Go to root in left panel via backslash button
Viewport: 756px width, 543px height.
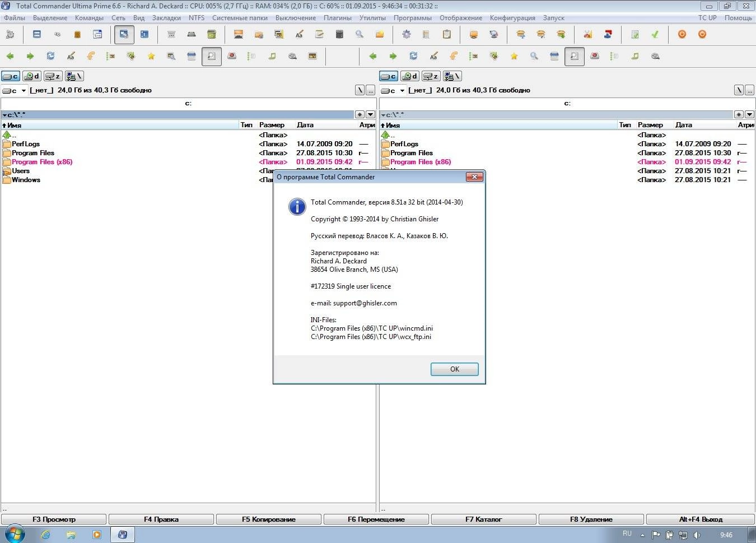360,90
